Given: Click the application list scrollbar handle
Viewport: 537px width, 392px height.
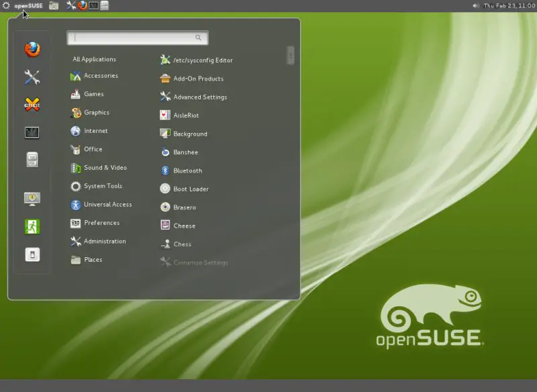Looking at the screenshot, I should click(x=291, y=55).
